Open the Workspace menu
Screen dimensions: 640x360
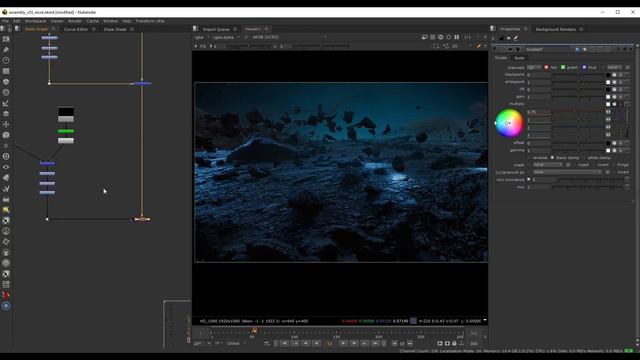36,21
